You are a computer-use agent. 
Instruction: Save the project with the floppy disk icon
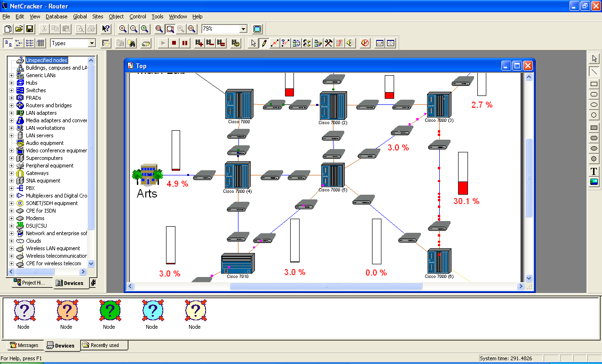[x=30, y=29]
